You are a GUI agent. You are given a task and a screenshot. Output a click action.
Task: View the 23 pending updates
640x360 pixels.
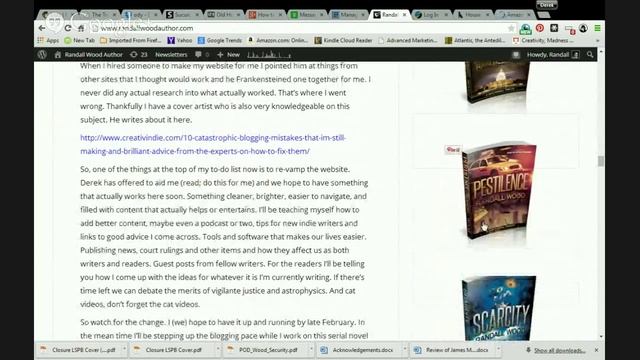[139, 54]
